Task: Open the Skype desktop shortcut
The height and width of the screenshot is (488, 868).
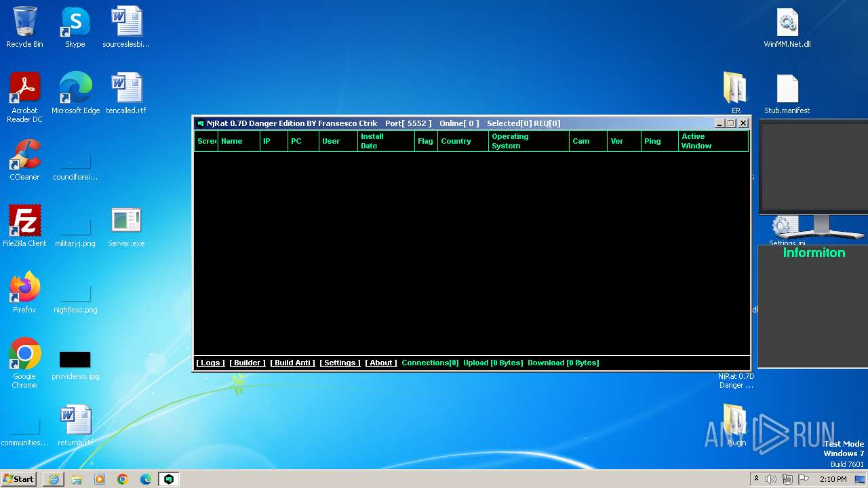Action: [x=75, y=27]
